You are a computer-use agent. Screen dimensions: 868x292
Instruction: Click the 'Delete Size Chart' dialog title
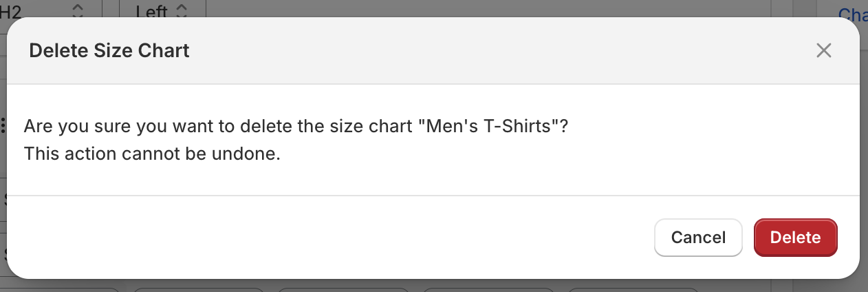(x=109, y=50)
